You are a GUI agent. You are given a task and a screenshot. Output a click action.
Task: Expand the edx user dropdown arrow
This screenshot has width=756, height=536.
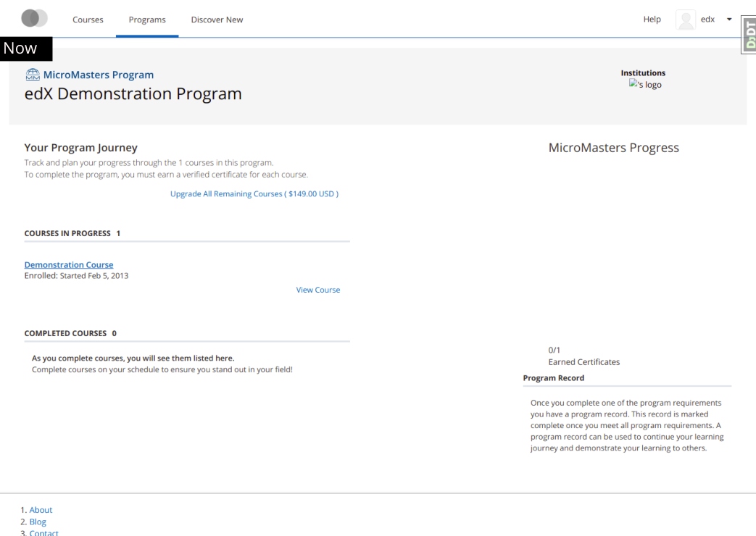pyautogui.click(x=729, y=20)
